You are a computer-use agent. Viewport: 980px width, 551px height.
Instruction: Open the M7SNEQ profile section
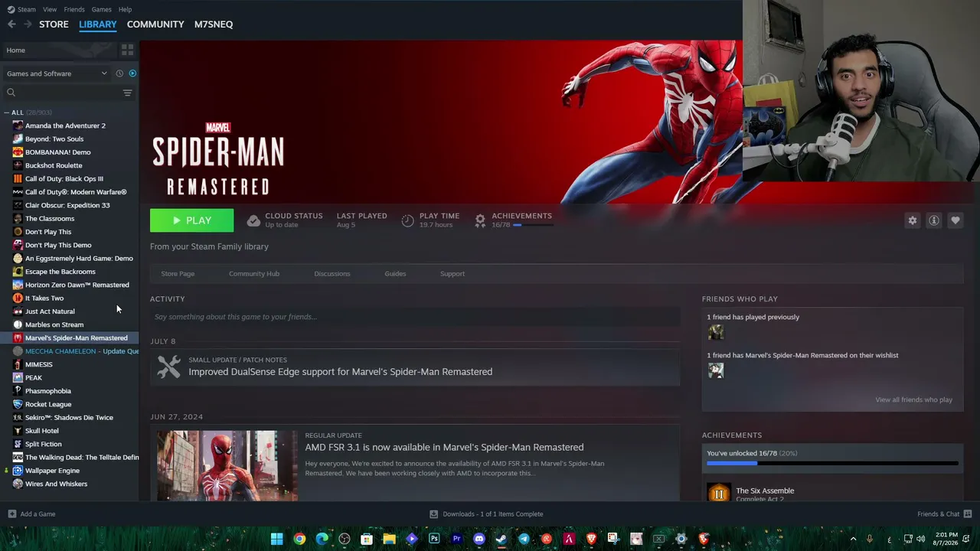[x=214, y=24]
